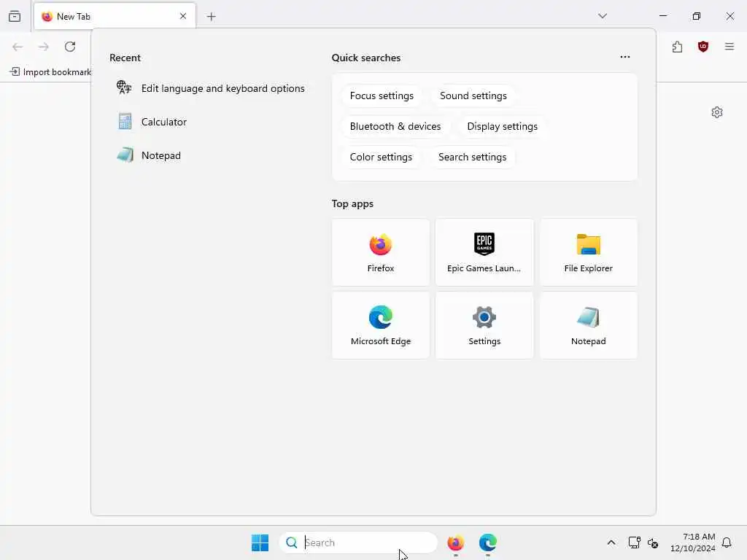Click the Windows Start button
The width and height of the screenshot is (747, 560).
(260, 542)
